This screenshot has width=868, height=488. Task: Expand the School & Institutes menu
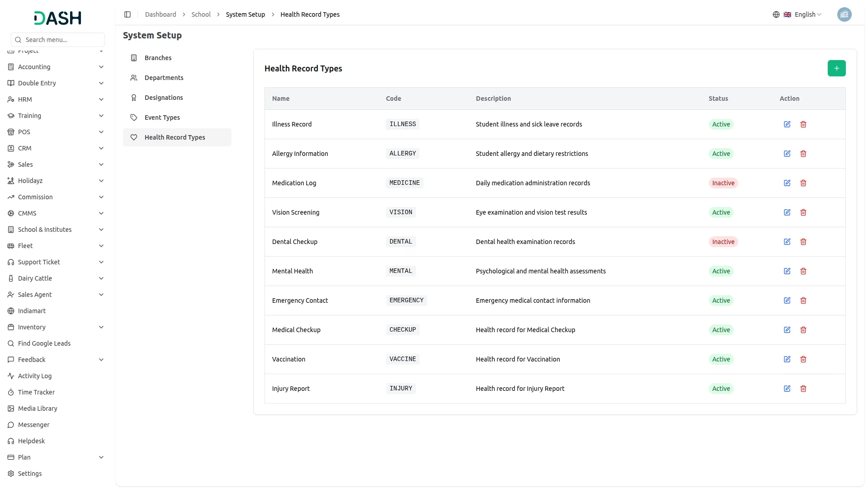56,230
